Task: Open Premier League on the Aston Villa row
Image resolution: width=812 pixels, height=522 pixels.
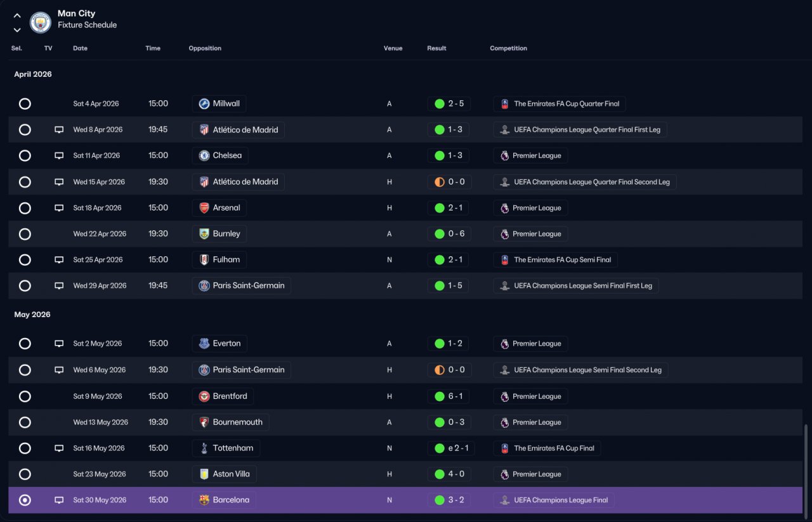Action: [530, 474]
